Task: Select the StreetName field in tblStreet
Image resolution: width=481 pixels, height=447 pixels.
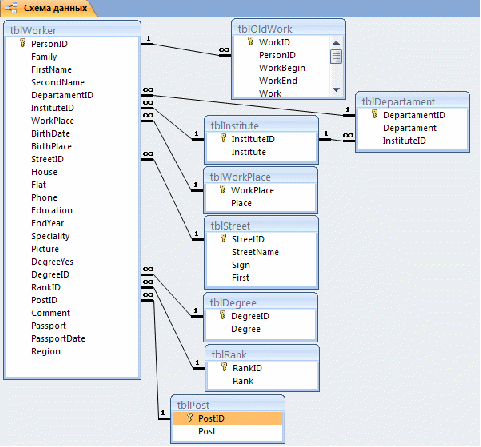Action: (255, 252)
